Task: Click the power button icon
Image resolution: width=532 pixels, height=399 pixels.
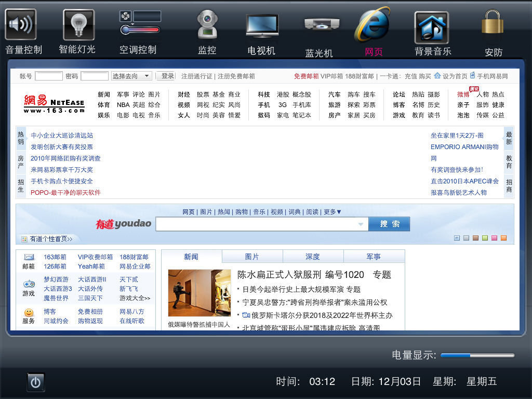Action: [36, 382]
